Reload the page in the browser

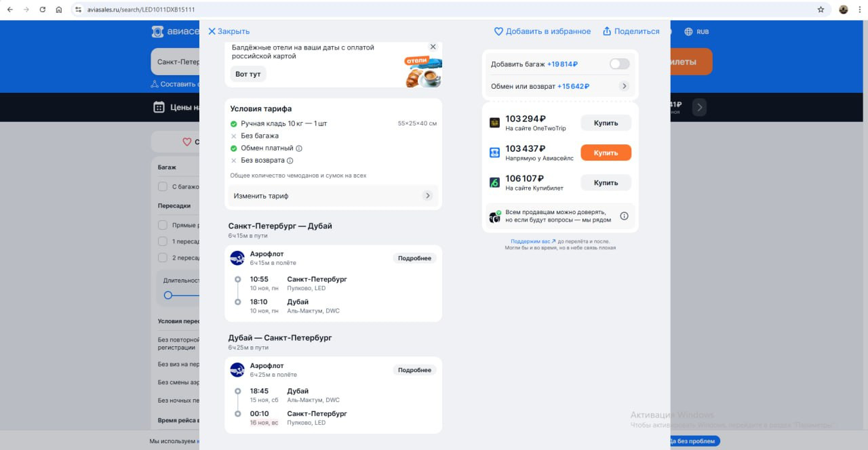coord(43,9)
